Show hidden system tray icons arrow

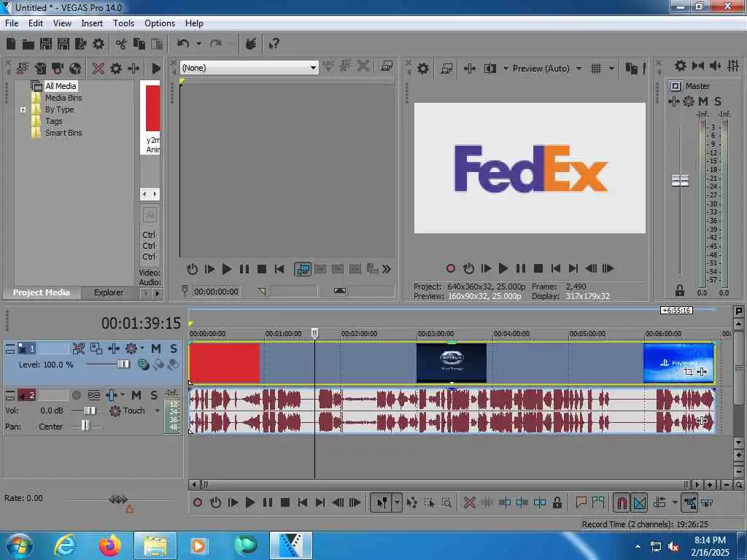(638, 546)
